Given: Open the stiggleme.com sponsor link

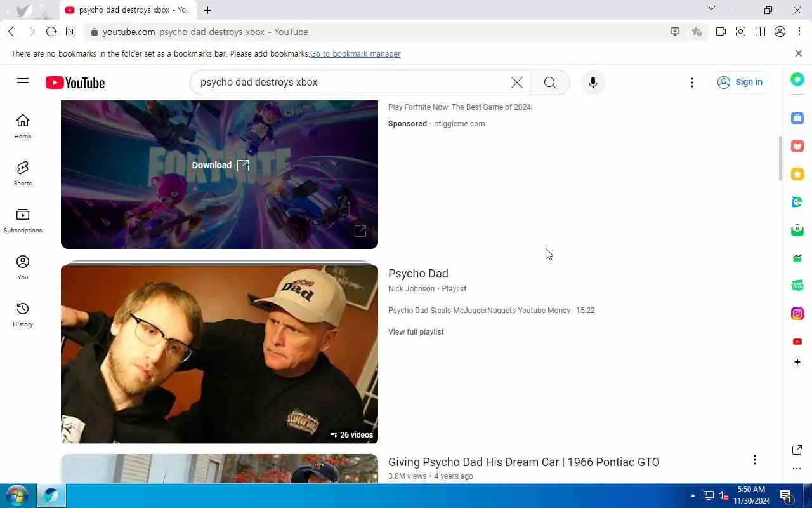Looking at the screenshot, I should (460, 124).
